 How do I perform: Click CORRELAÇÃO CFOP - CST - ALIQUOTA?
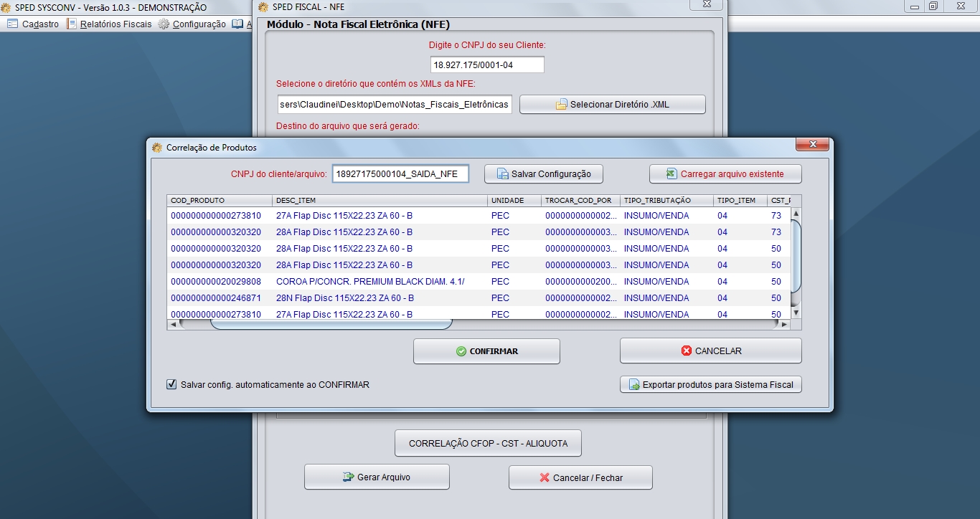[x=488, y=442]
